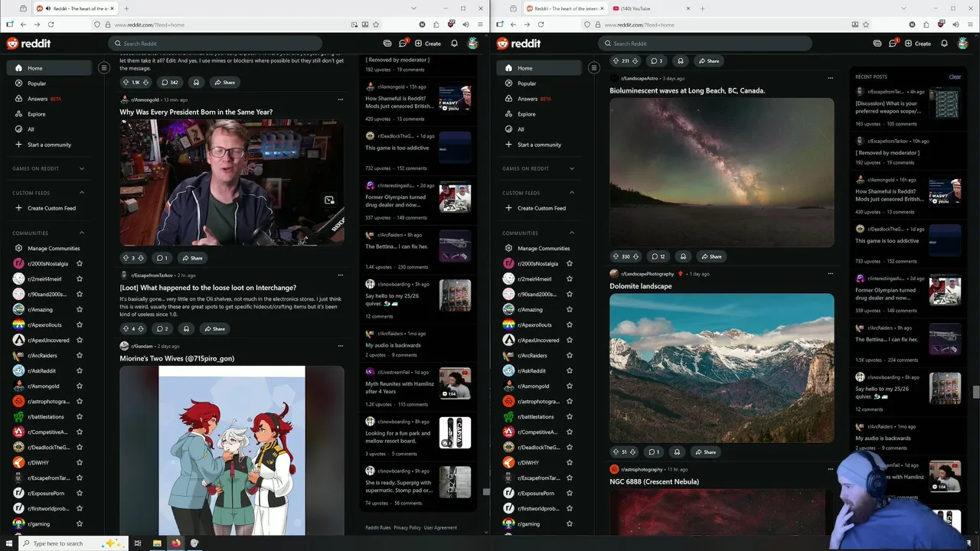
Task: Open more options on Gundam post
Action: [340, 346]
